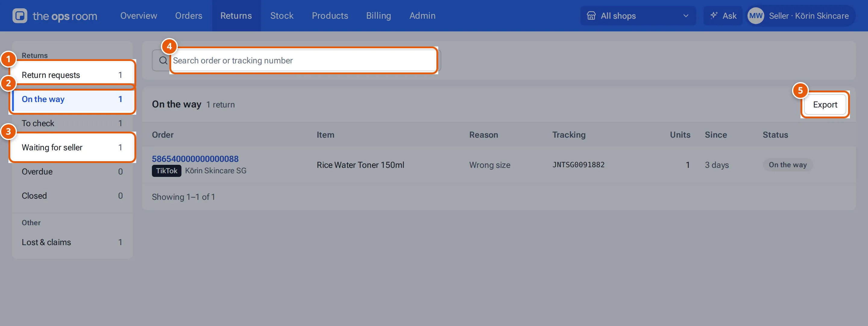868x326 pixels.
Task: Click Rice Water Toner 150ml item
Action: click(x=360, y=165)
